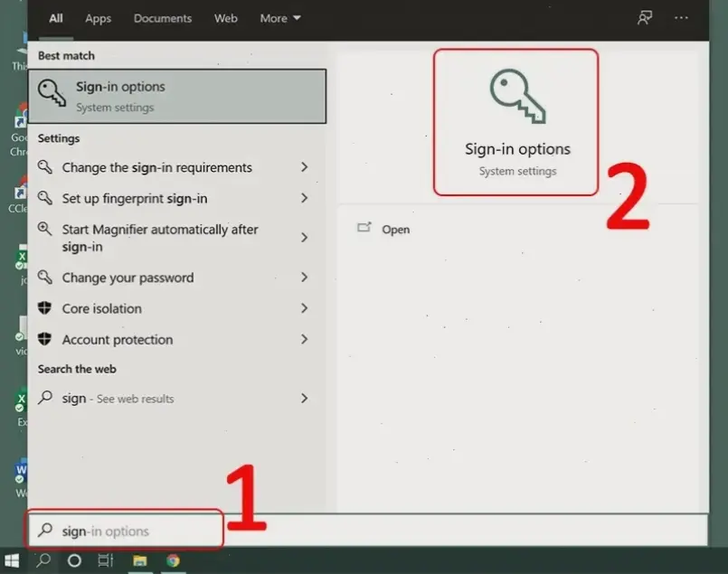The image size is (728, 574).
Task: Launch File Explorer from the taskbar
Action: click(x=140, y=560)
